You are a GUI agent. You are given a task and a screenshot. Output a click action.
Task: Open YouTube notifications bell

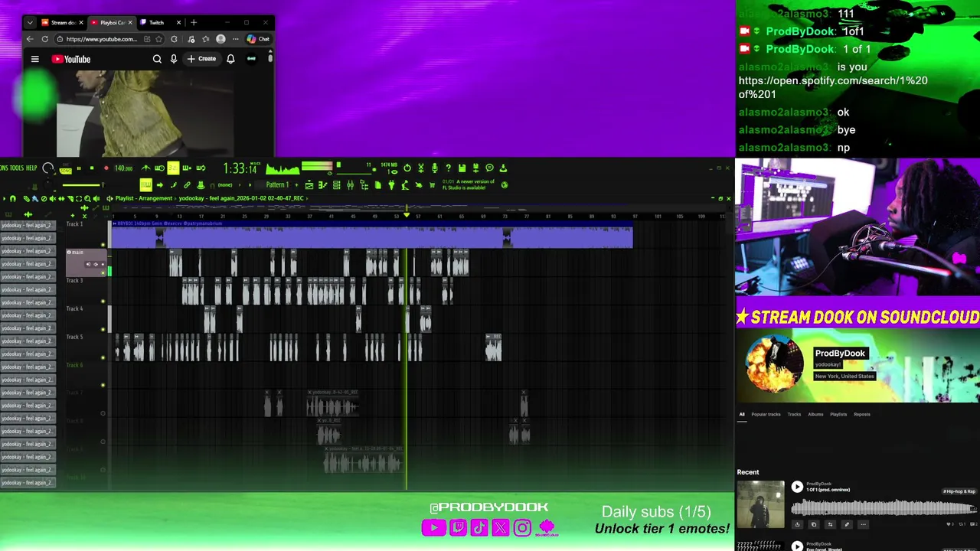coord(230,59)
